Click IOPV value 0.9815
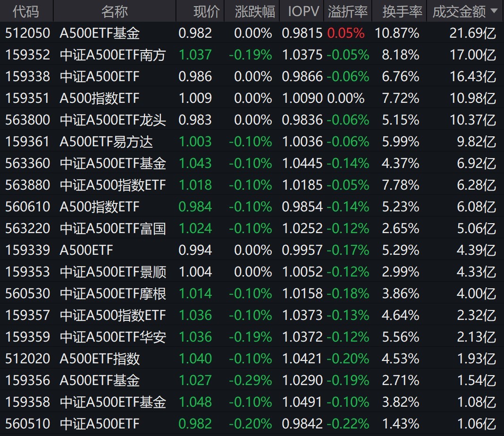Image resolution: width=504 pixels, height=436 pixels. pos(302,33)
